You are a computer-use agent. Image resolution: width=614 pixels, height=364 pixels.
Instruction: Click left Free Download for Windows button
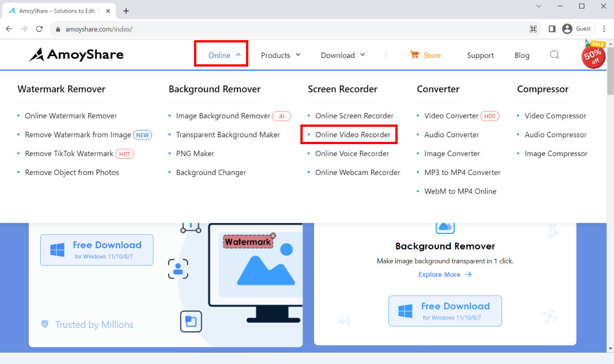[97, 250]
